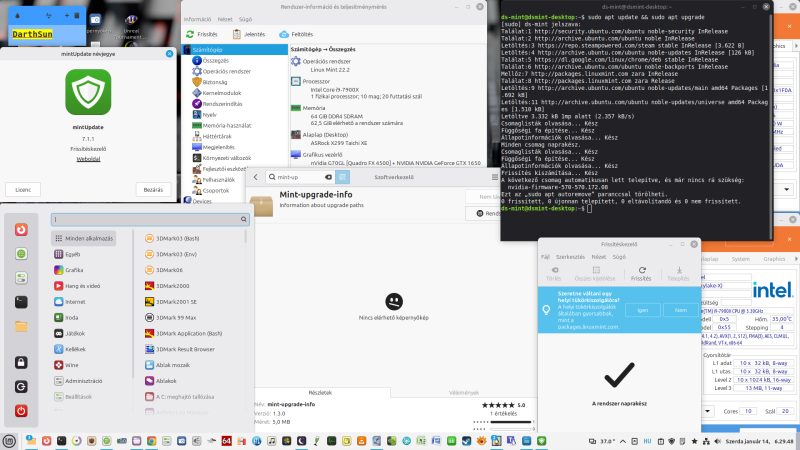Open Információ menu in system info window
The image size is (800, 450).
[x=197, y=19]
